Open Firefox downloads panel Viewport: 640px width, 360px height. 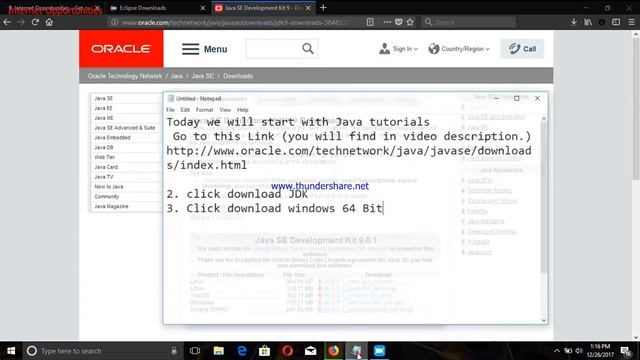[x=573, y=22]
